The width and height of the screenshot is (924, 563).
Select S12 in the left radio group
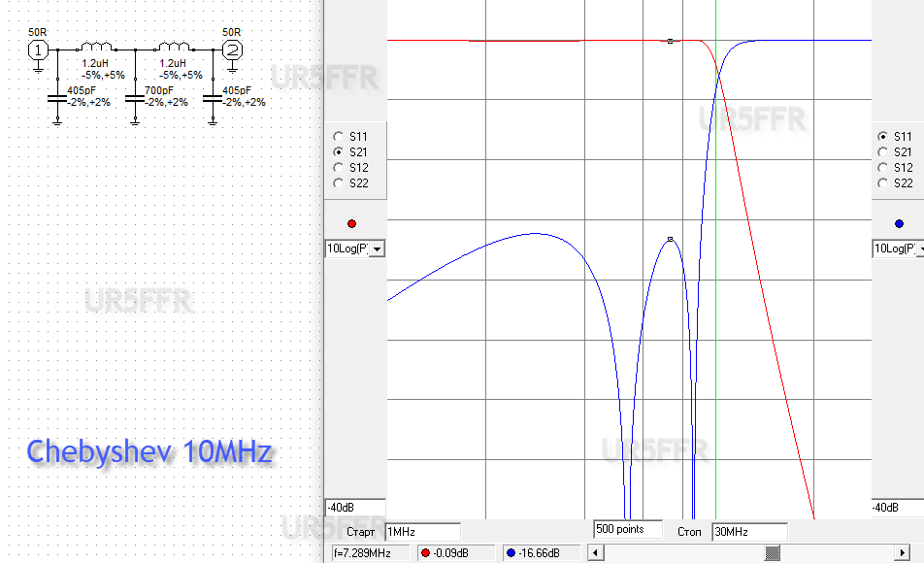[x=338, y=168]
